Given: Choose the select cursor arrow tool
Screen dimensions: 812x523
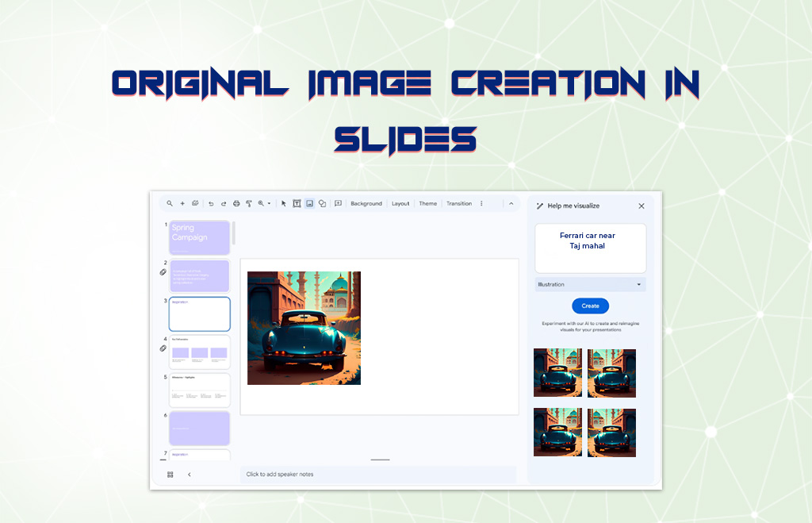Looking at the screenshot, I should point(284,204).
